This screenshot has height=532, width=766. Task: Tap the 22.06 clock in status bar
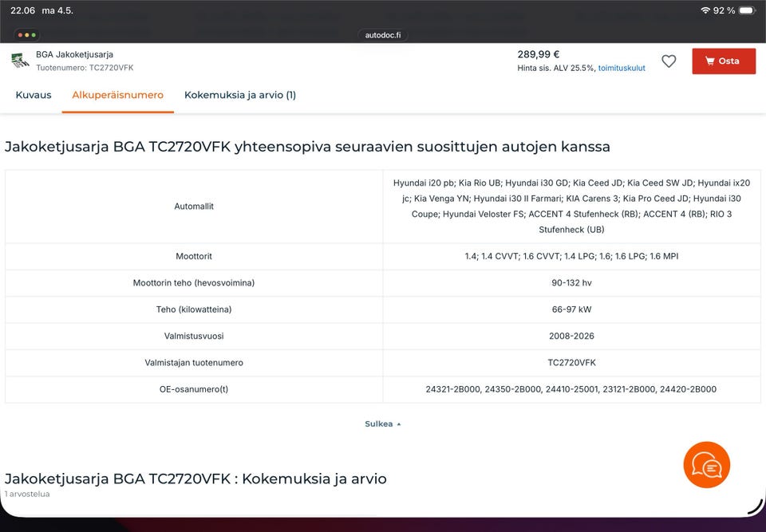coord(22,10)
